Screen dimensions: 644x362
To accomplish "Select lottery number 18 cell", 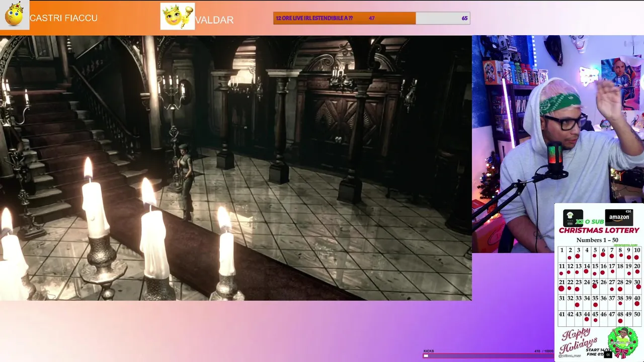I will coord(620,270).
